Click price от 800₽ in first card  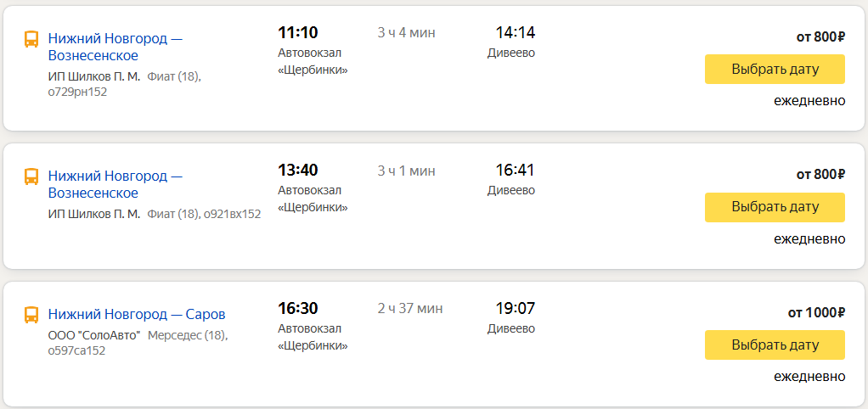[820, 37]
